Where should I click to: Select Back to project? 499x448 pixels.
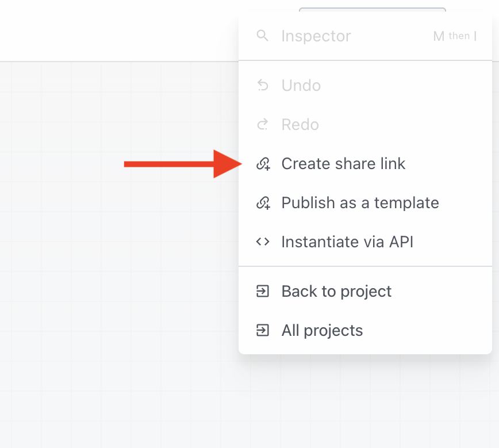(x=336, y=291)
